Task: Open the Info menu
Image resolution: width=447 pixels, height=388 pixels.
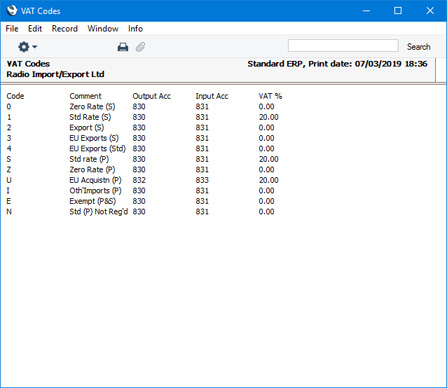Action: 135,29
